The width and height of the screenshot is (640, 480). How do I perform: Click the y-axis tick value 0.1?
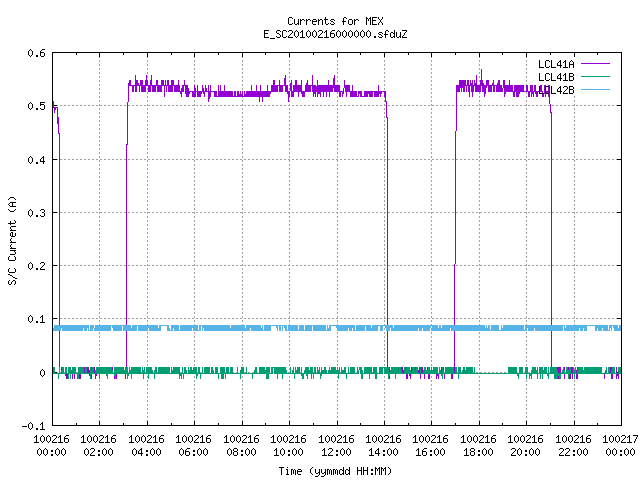[x=36, y=319]
